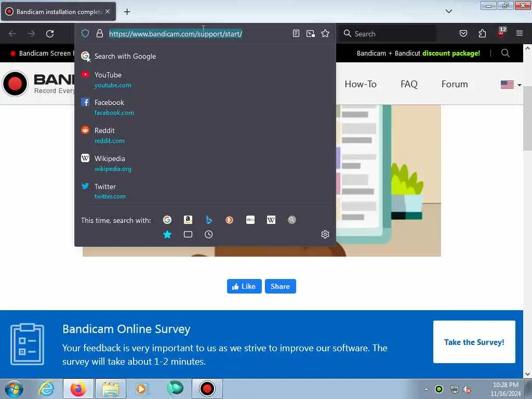532x399 pixels.
Task: Click the Facebook Share button
Action: coord(280,286)
